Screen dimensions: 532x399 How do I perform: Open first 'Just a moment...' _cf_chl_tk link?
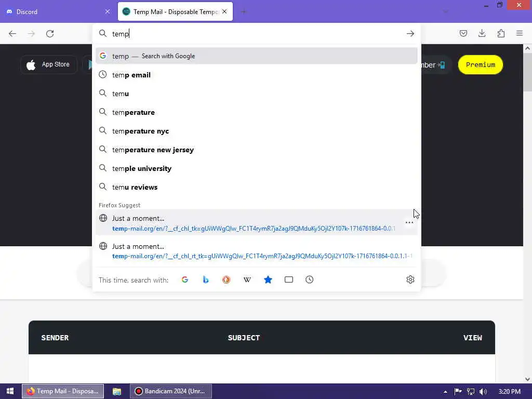click(257, 223)
